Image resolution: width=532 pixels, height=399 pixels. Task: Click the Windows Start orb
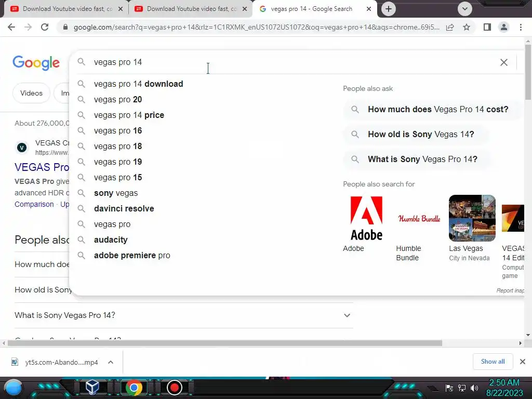click(14, 388)
